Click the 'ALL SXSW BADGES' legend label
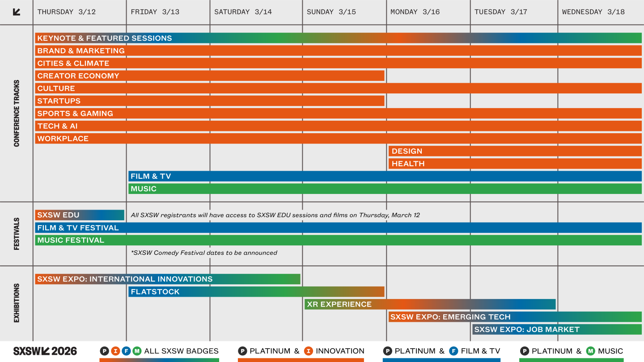This screenshot has height=362, width=644. pyautogui.click(x=182, y=351)
